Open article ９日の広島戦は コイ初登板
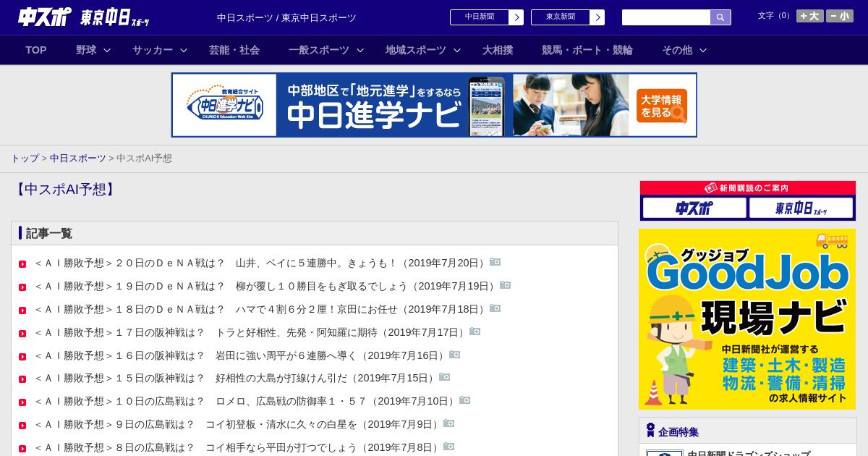 (238, 424)
